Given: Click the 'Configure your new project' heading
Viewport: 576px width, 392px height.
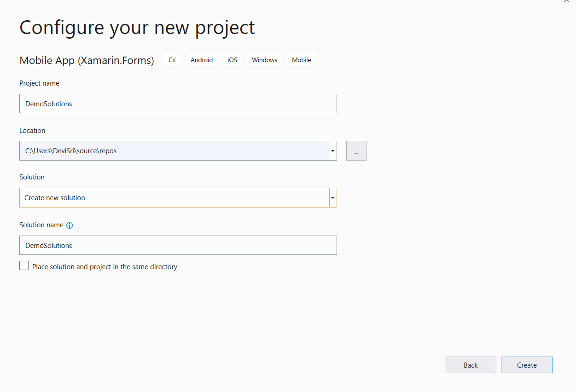Looking at the screenshot, I should (137, 28).
